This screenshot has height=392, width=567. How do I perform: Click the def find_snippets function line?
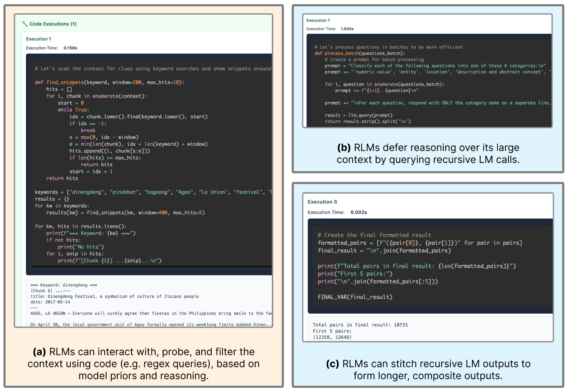pos(109,82)
